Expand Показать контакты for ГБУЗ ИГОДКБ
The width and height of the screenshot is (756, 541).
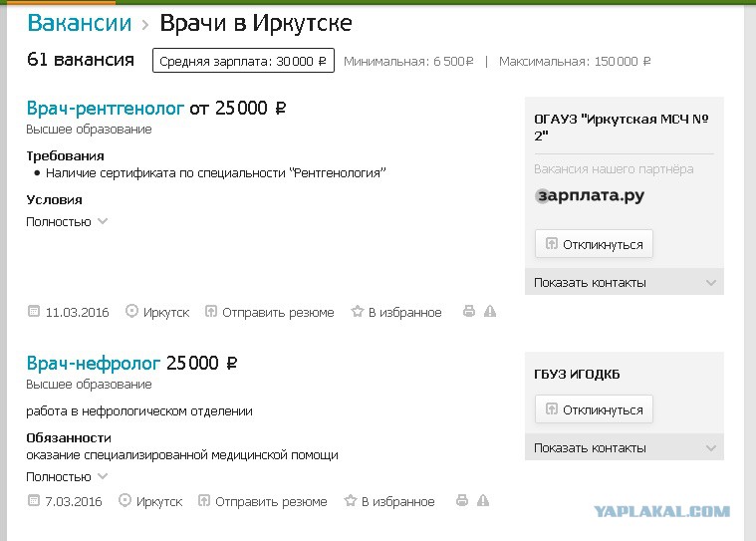[625, 447]
